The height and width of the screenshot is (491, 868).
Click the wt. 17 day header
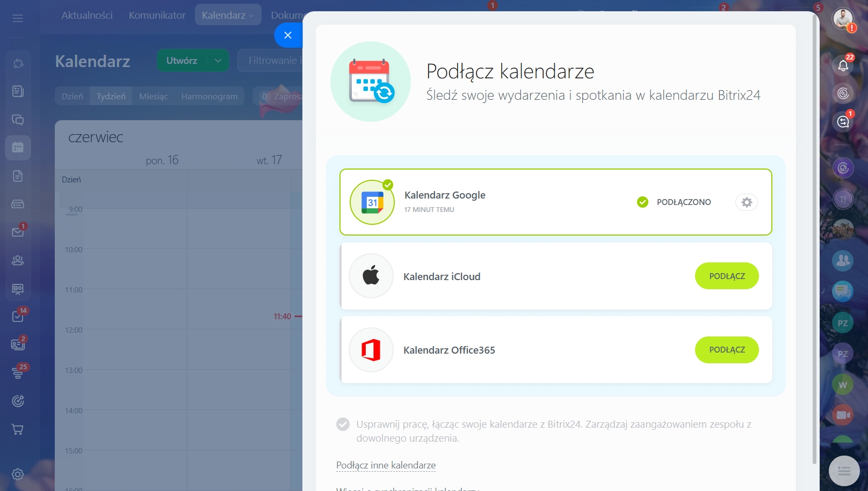point(269,160)
